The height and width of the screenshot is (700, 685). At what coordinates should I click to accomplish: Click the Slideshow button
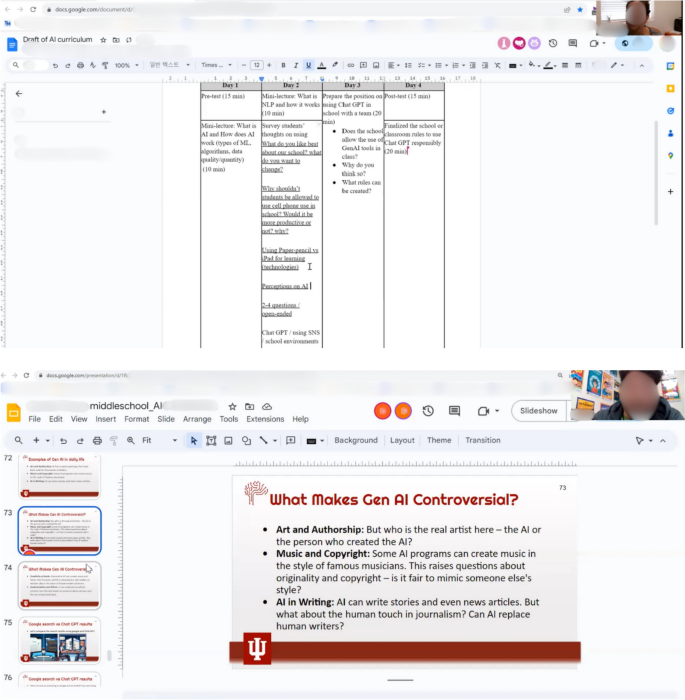[539, 411]
